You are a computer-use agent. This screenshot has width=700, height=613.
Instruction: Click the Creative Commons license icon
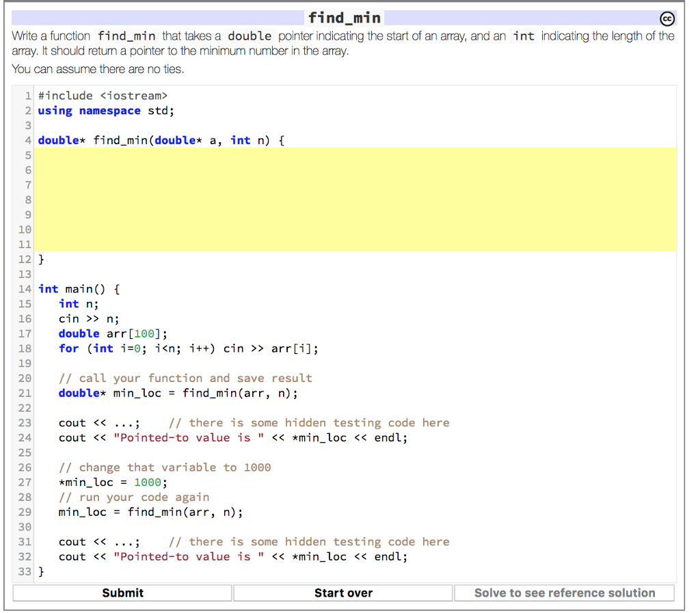pyautogui.click(x=667, y=18)
